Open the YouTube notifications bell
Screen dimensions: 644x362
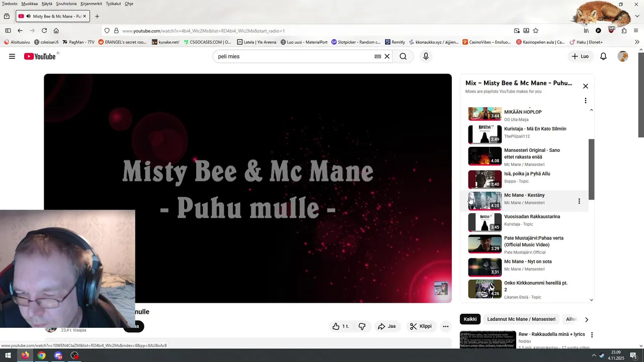pos(603,56)
